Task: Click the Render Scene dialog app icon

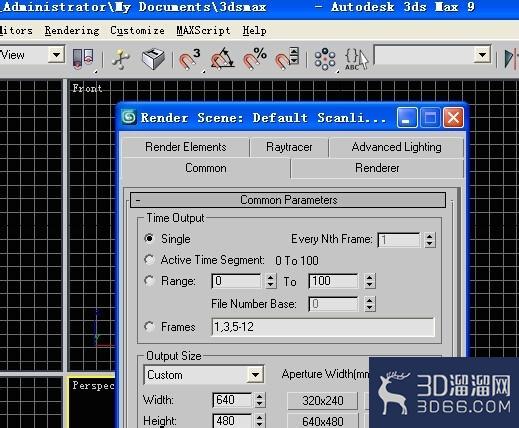Action: click(x=129, y=117)
